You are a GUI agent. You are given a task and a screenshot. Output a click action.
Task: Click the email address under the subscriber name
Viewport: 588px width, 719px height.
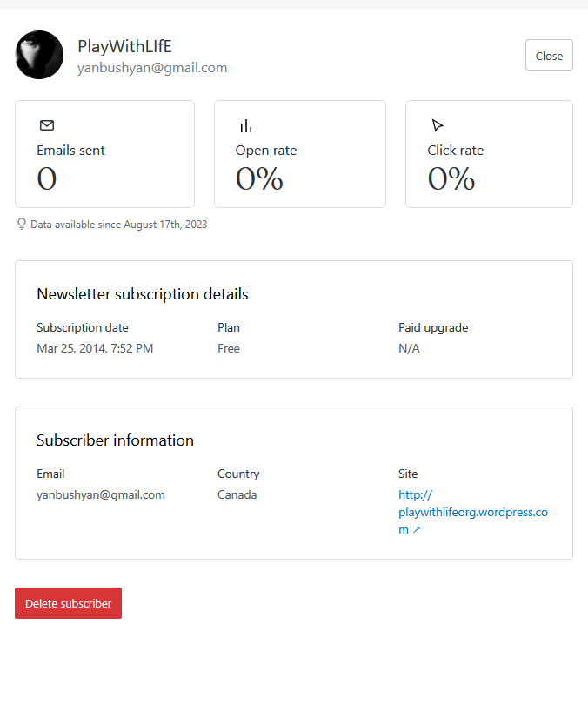(x=152, y=67)
